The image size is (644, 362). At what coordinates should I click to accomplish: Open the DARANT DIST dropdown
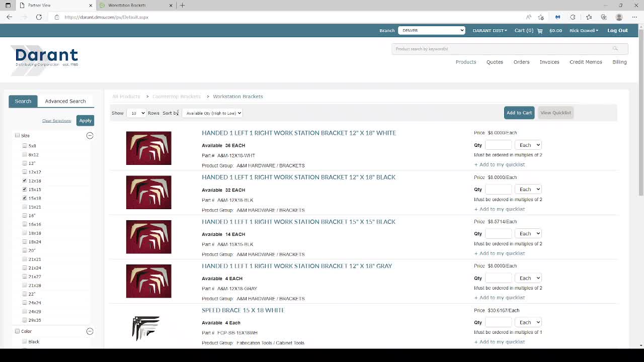pyautogui.click(x=490, y=31)
